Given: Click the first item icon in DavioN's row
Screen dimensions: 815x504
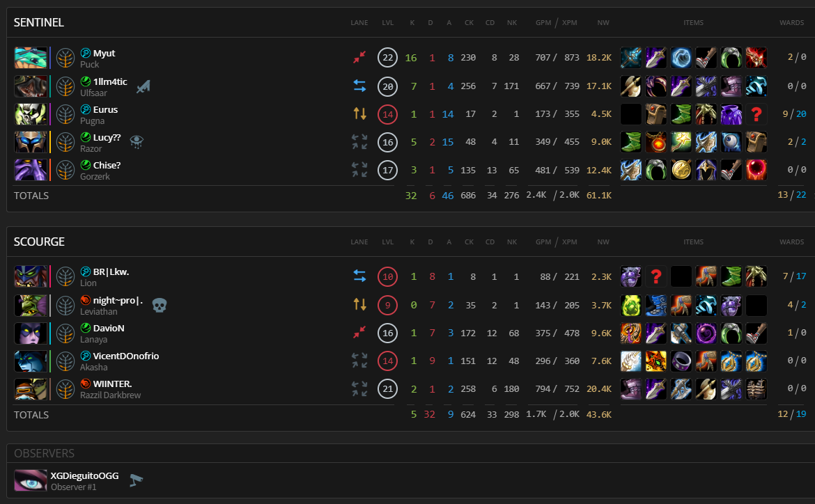Looking at the screenshot, I should [630, 333].
